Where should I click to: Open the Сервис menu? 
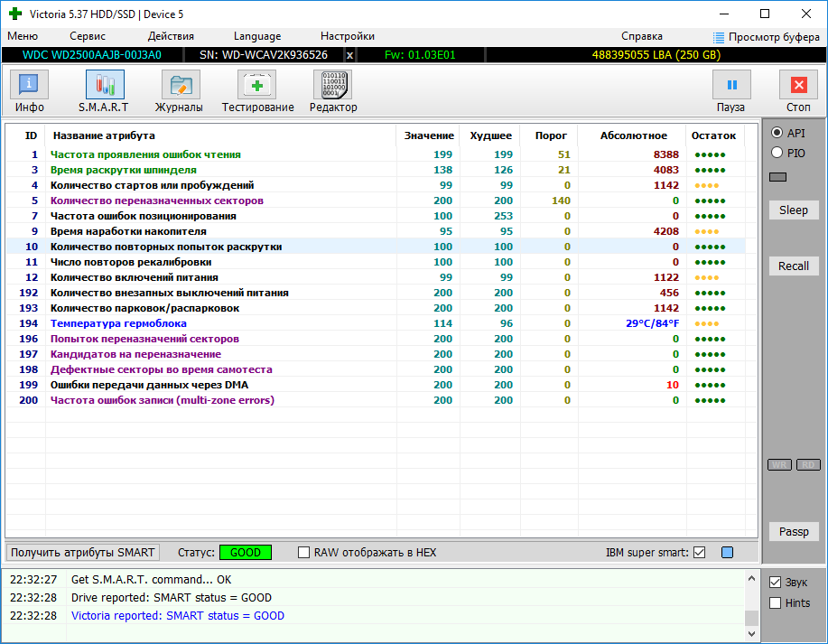tap(88, 36)
